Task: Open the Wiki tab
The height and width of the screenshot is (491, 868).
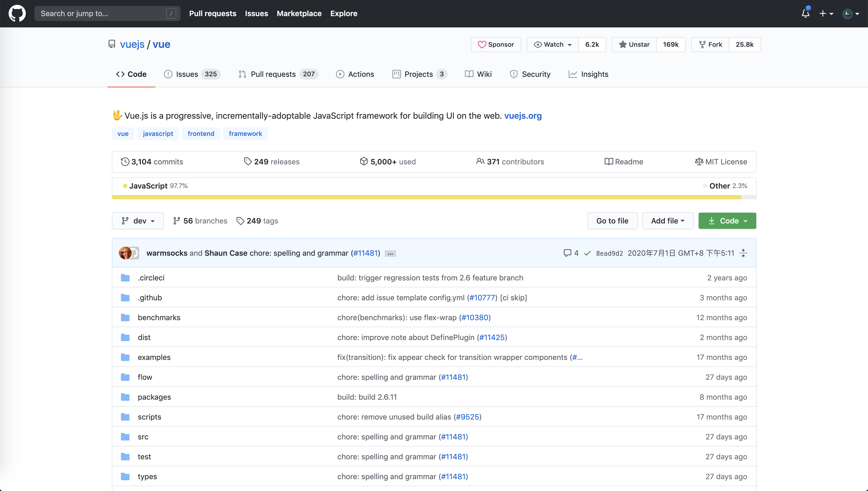Action: [x=478, y=74]
